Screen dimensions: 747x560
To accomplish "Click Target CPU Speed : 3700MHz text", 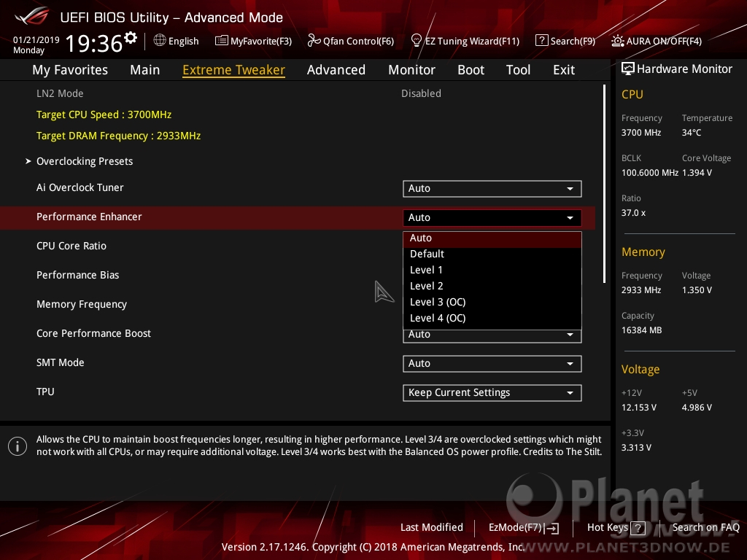I will click(x=104, y=114).
